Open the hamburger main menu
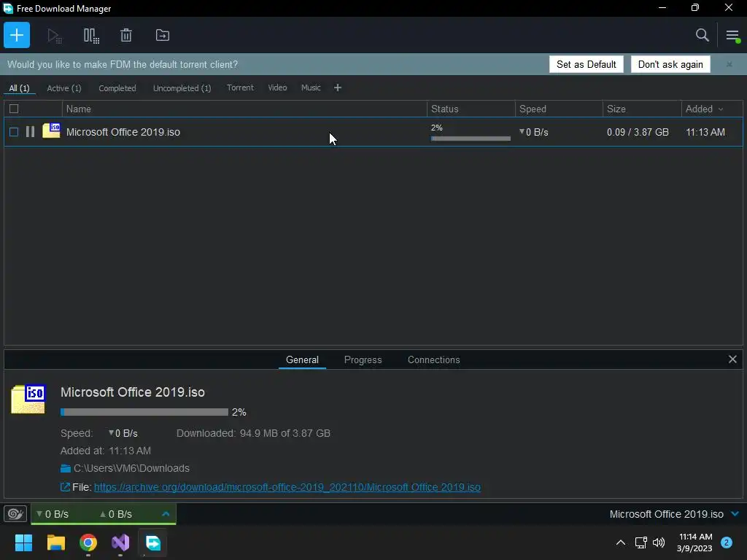The width and height of the screenshot is (747, 560). (x=732, y=35)
